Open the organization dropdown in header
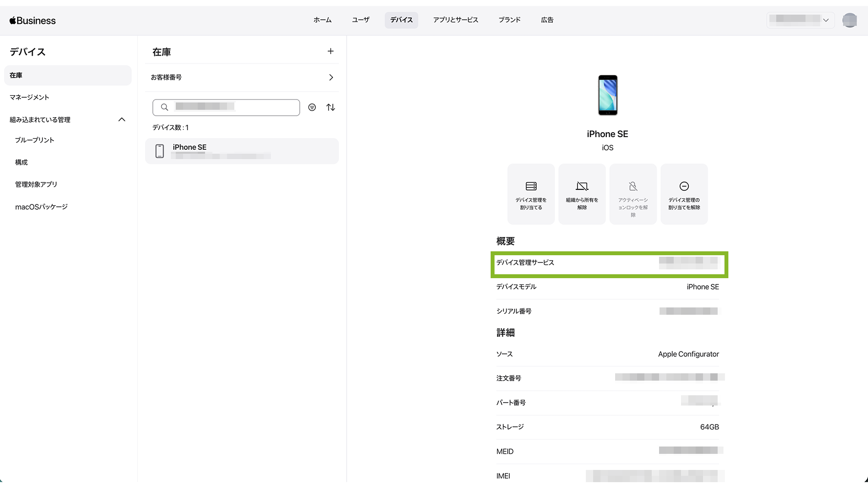This screenshot has height=488, width=868. [800, 20]
